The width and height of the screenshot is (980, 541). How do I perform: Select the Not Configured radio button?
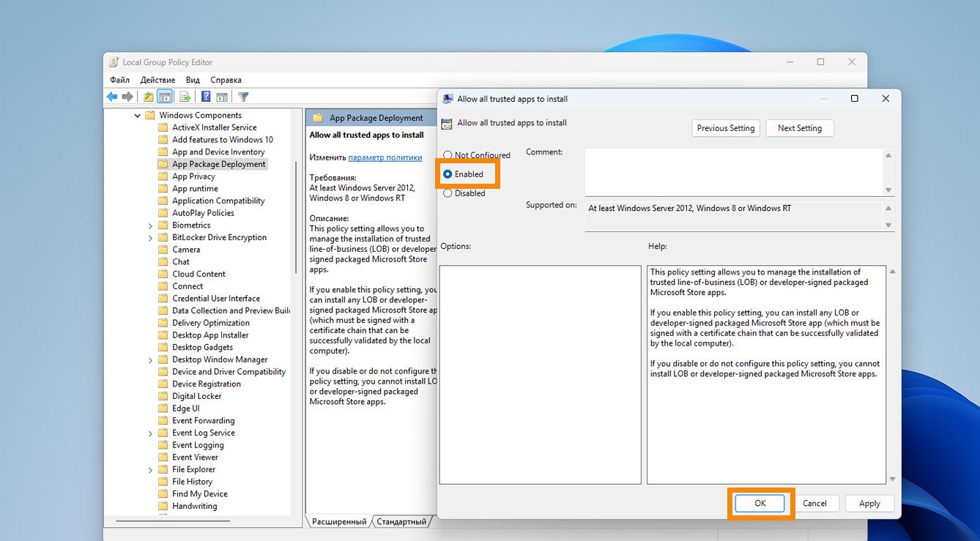coord(448,155)
